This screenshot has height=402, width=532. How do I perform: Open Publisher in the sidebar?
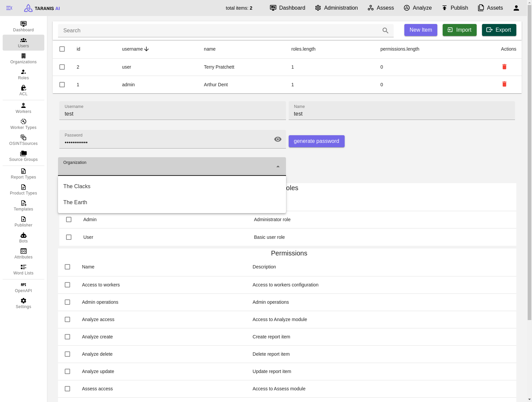(23, 222)
